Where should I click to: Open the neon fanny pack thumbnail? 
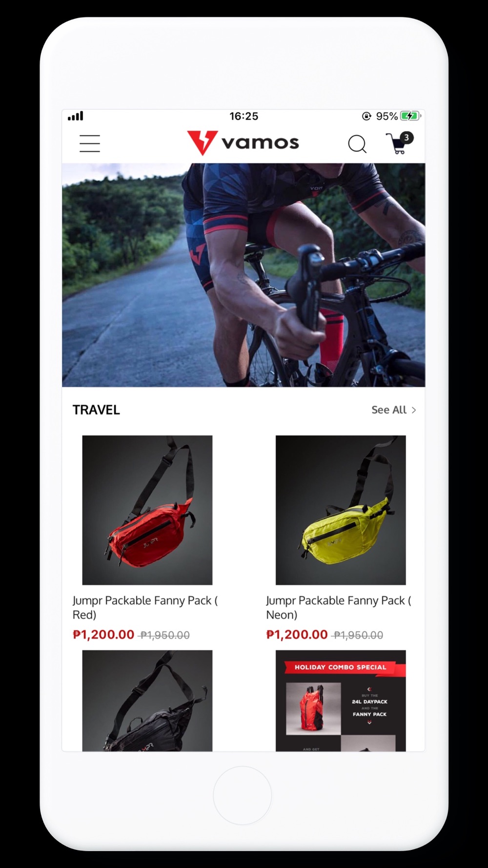(341, 510)
